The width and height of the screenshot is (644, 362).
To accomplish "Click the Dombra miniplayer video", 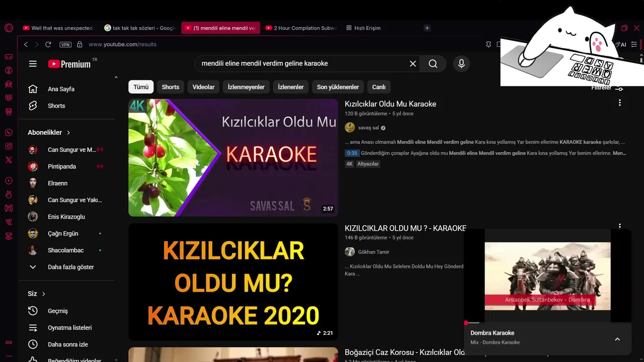I will [547, 276].
